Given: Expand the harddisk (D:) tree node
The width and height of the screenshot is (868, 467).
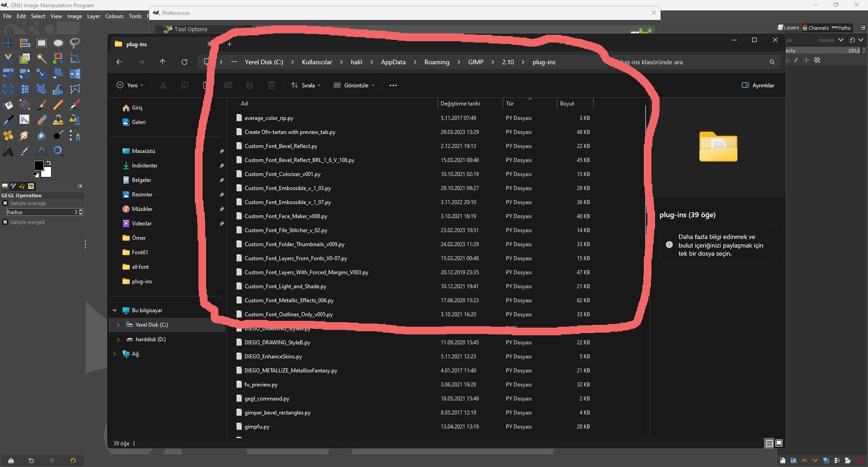Looking at the screenshot, I should click(118, 339).
